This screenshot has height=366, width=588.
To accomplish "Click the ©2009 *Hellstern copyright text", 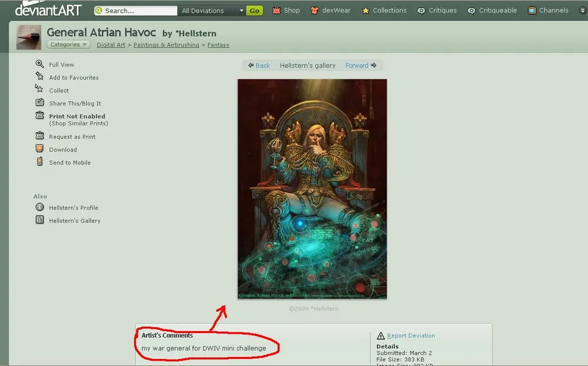I will point(313,308).
